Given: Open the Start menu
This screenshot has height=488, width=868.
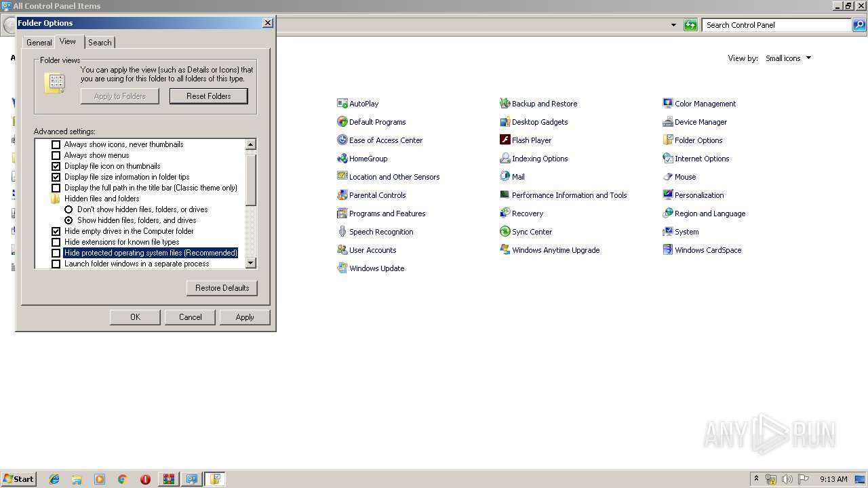Looking at the screenshot, I should (x=18, y=479).
